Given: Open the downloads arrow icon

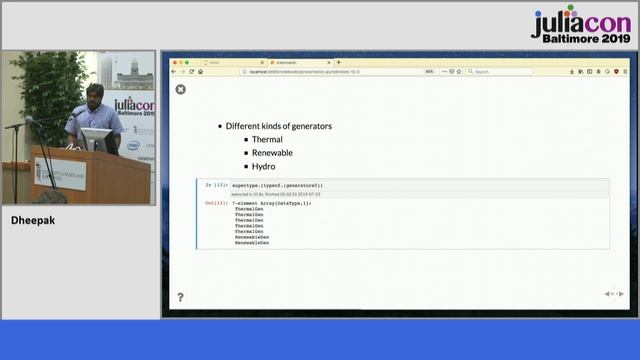Looking at the screenshot, I should 571,71.
